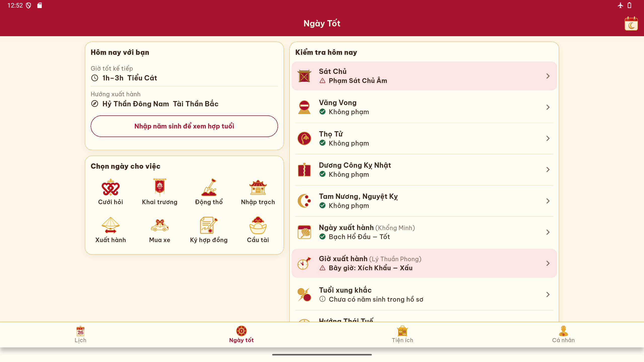Select the Khai trương opening icon

coord(159,187)
